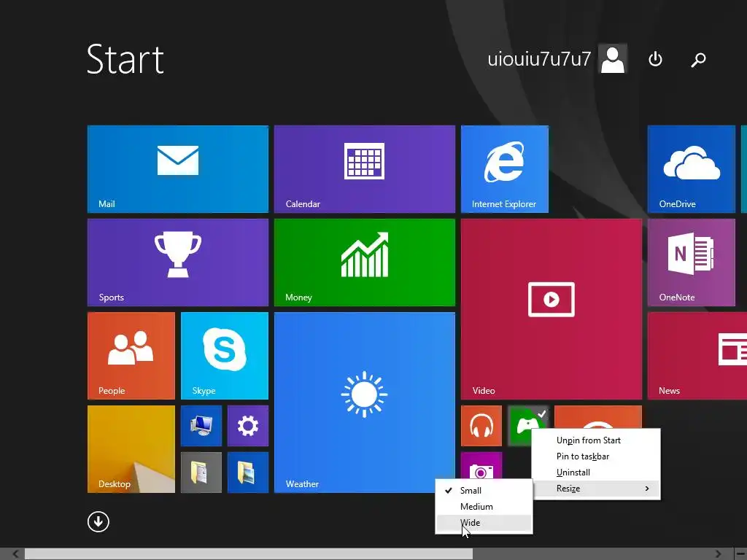This screenshot has height=560, width=747.
Task: Launch the Skype tile
Action: tap(225, 356)
